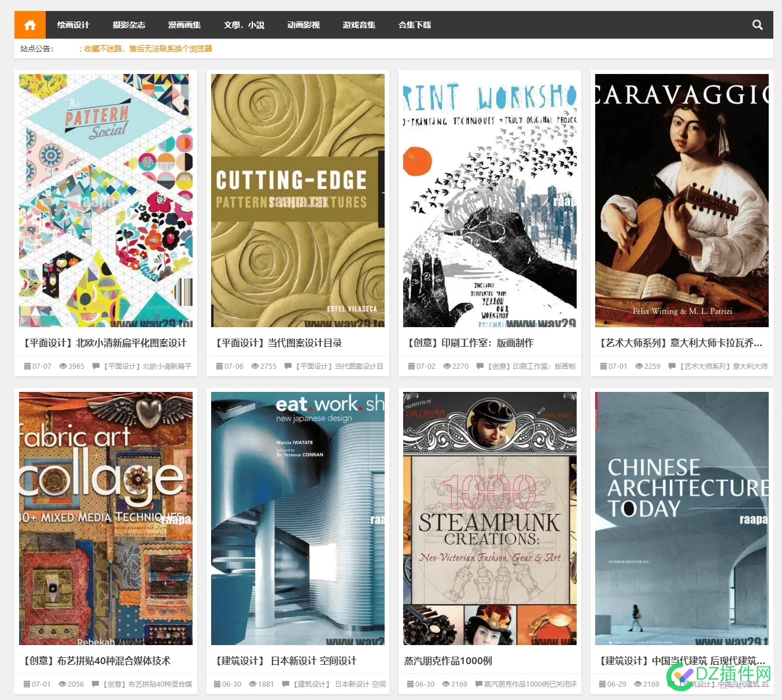Screen dimensions: 782x700
Task: Open the 摄影杂志 menu item
Action: [x=129, y=25]
